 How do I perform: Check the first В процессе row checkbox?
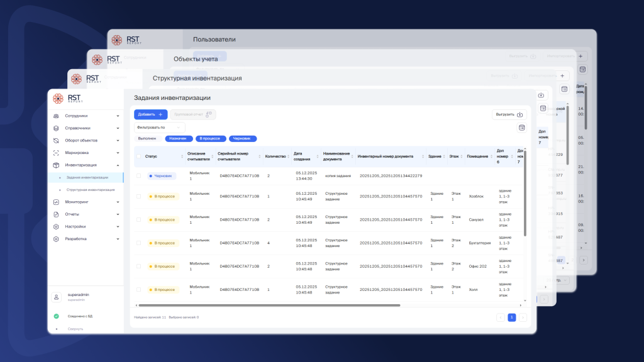[x=138, y=197]
